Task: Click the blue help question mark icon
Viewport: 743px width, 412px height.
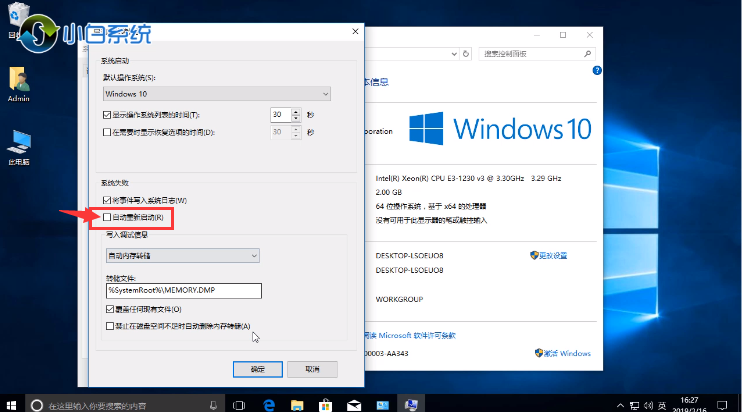Action: tap(597, 70)
